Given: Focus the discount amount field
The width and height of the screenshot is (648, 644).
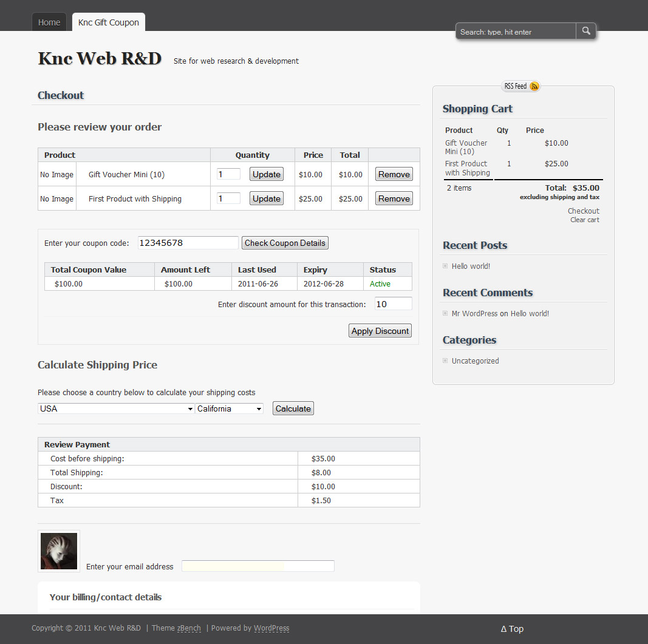Looking at the screenshot, I should coord(394,303).
